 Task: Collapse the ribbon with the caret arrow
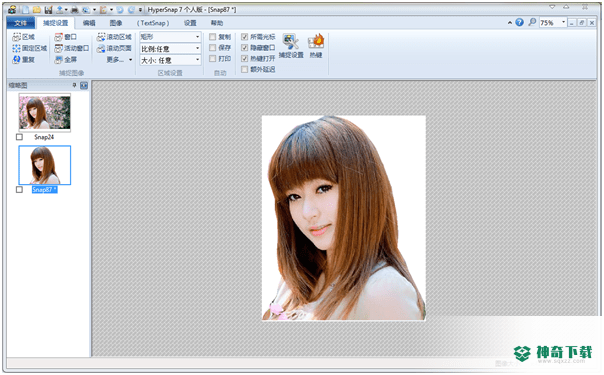pyautogui.click(x=510, y=23)
